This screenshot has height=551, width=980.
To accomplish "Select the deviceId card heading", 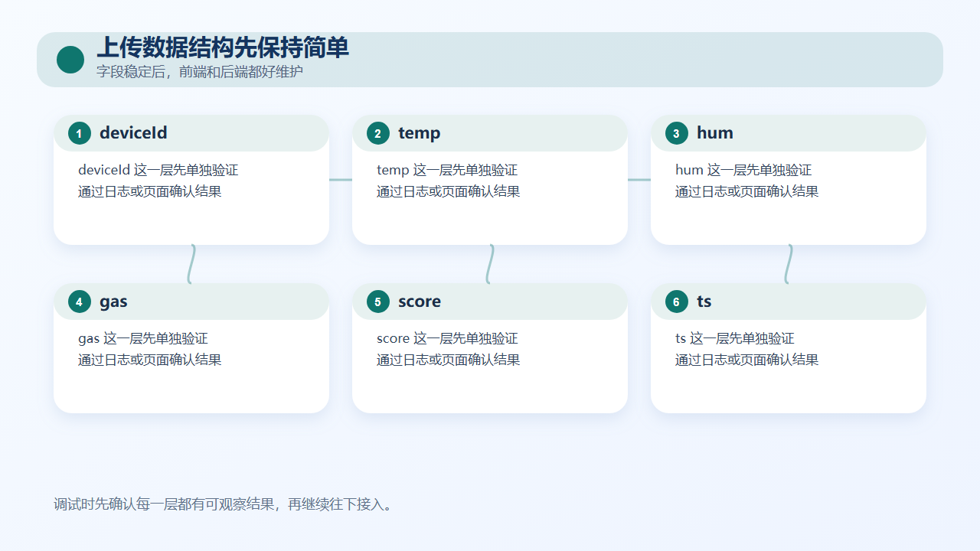I will pyautogui.click(x=133, y=133).
